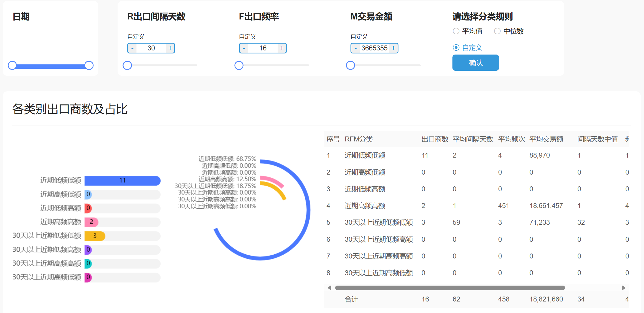Click the slider handle under F出口频率
Screen dimensions: 644x313
[x=239, y=65]
